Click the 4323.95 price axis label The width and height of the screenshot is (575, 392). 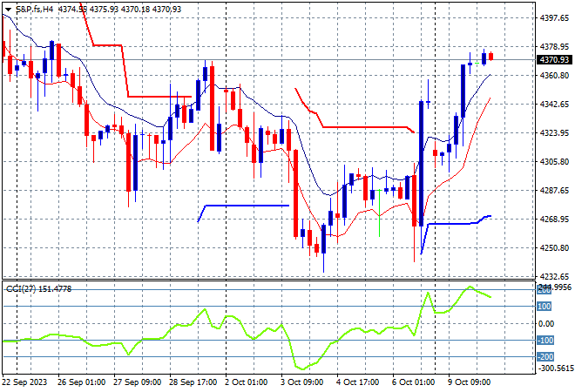554,132
